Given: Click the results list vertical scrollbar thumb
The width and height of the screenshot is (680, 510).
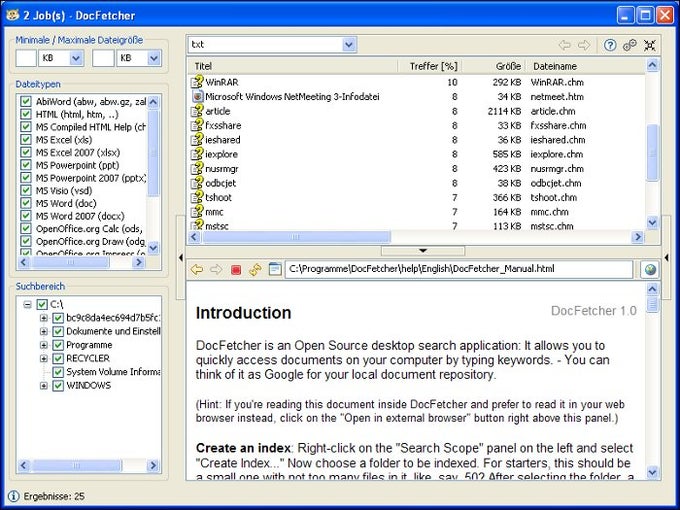Looking at the screenshot, I should [x=652, y=153].
